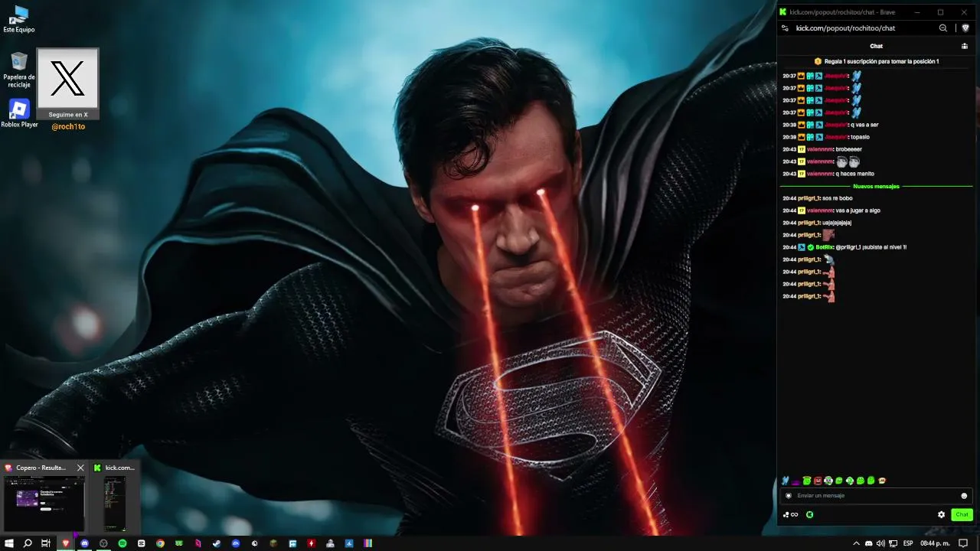Viewport: 980px width, 551px height.
Task: Open the emoji picker smiley icon
Action: pos(964,496)
